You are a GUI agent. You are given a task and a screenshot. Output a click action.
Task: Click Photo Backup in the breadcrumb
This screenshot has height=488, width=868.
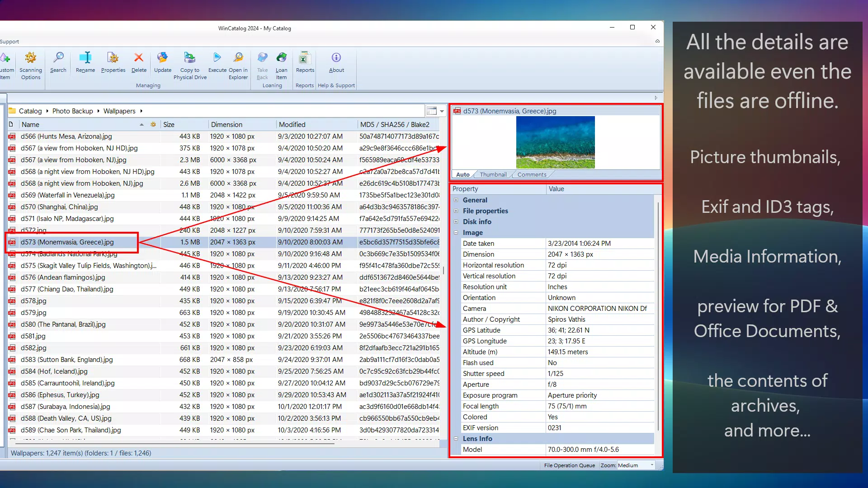72,111
